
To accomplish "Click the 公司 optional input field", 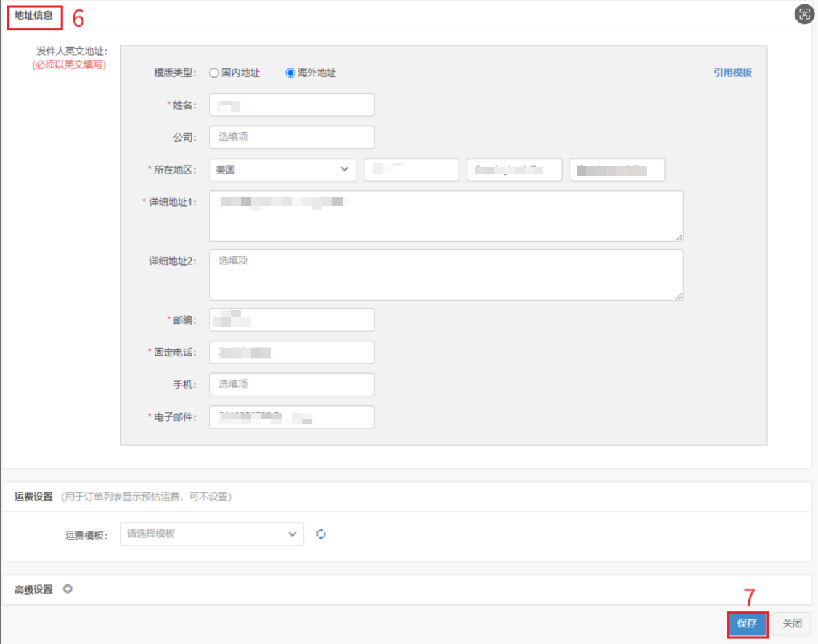I will [x=292, y=137].
